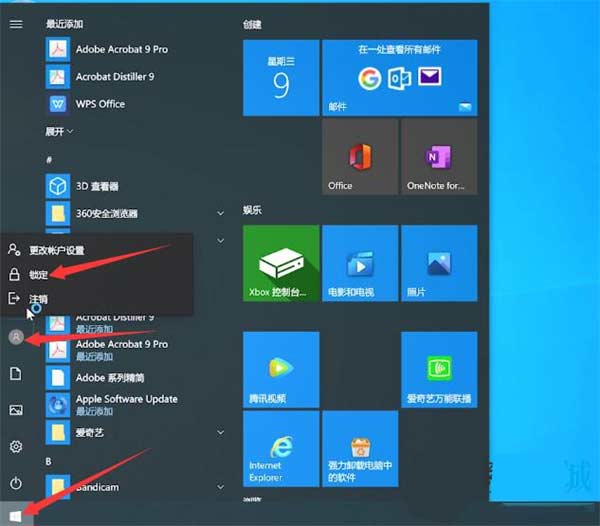The width and height of the screenshot is (600, 526).
Task: Open the OneNote for... tile
Action: (439, 157)
